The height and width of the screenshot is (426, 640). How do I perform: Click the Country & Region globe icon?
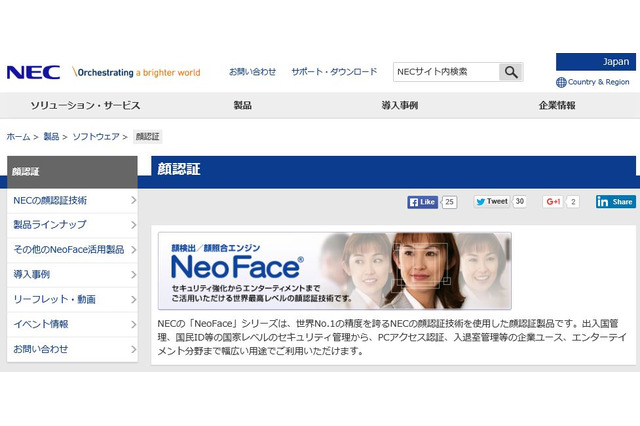coord(561,82)
